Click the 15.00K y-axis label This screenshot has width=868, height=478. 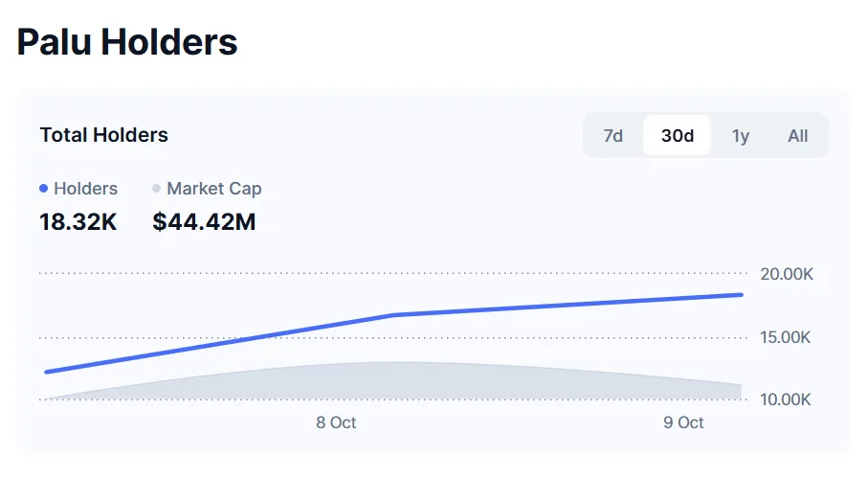click(x=786, y=337)
